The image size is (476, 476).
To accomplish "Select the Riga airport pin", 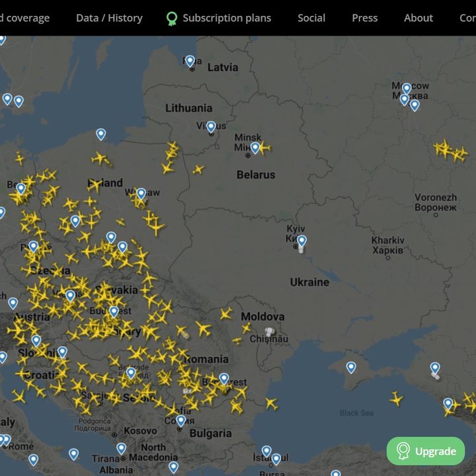I will point(190,61).
